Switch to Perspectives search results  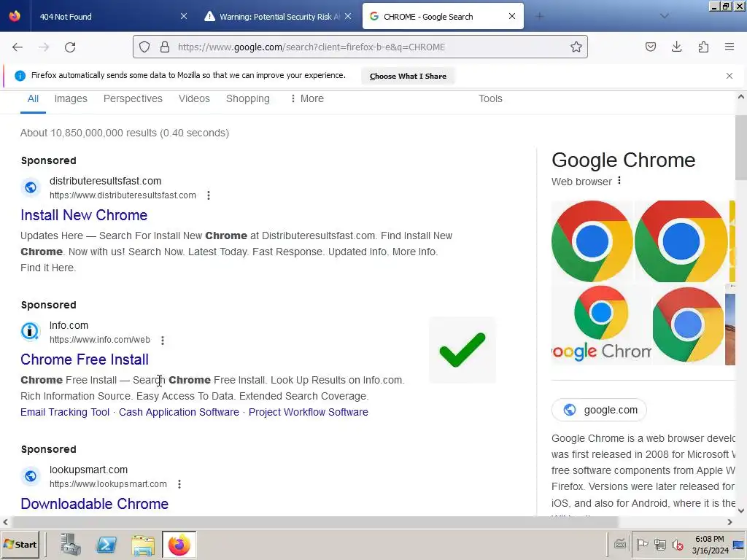(133, 98)
